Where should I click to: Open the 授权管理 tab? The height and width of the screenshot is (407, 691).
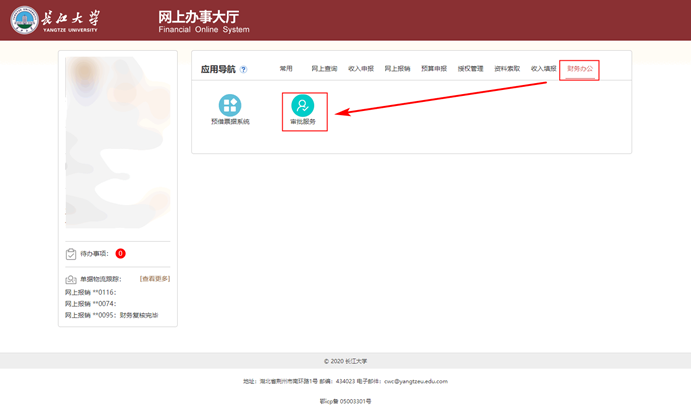[470, 69]
